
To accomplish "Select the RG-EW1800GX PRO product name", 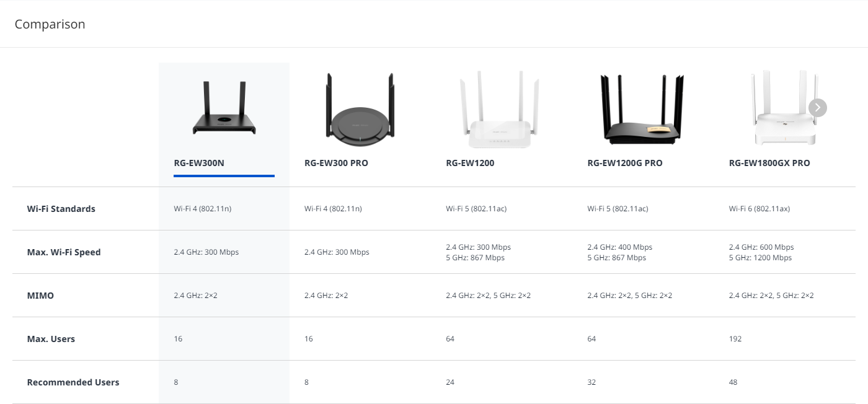I will point(769,164).
